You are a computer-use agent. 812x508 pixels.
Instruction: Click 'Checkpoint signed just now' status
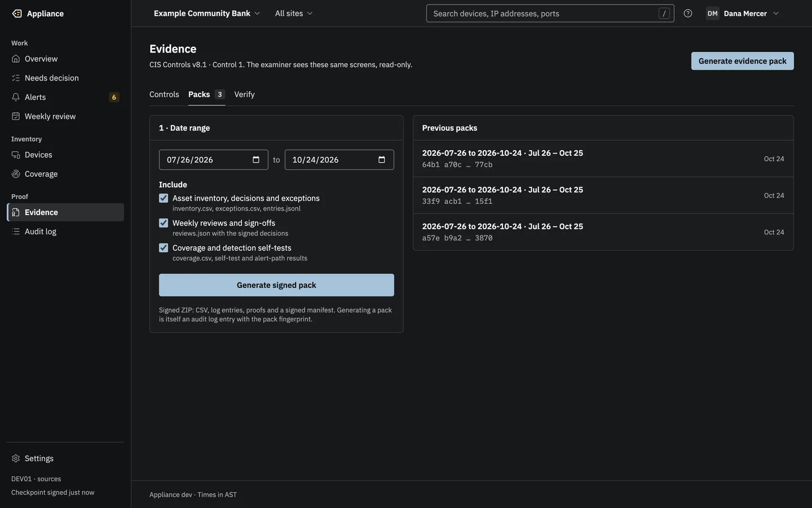click(x=53, y=492)
